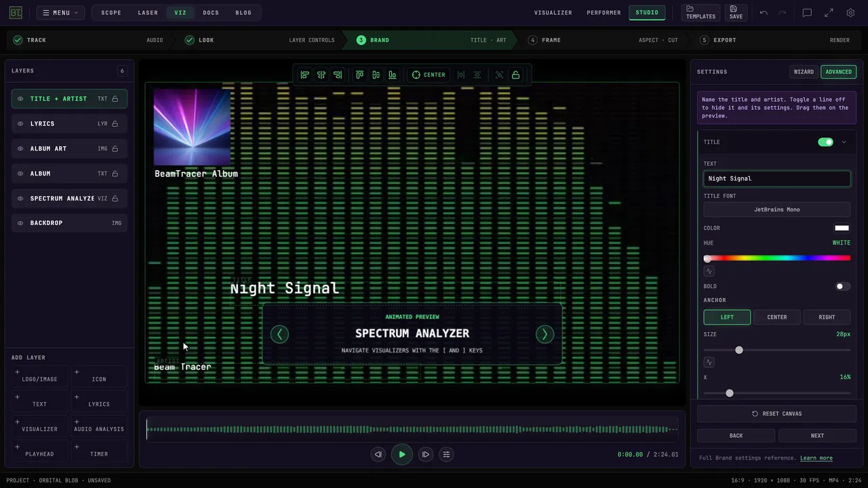Select the album art thumbnail on canvas

(193, 127)
